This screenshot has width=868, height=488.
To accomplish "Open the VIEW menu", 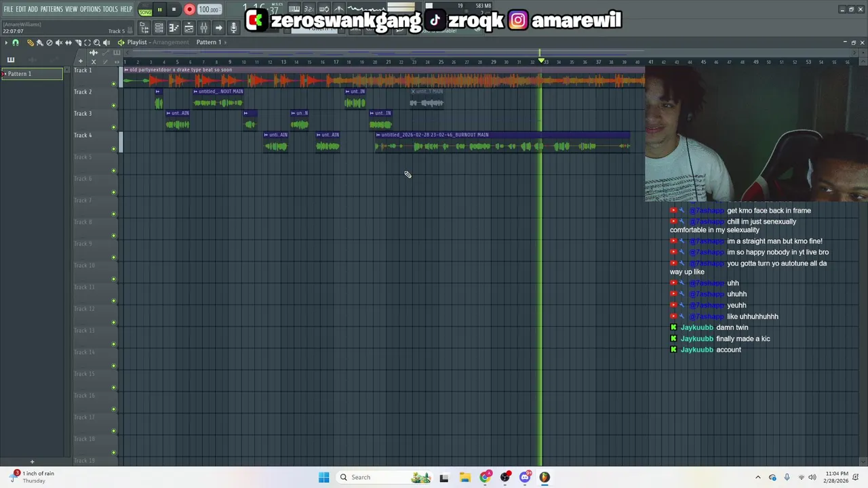I will click(x=71, y=9).
